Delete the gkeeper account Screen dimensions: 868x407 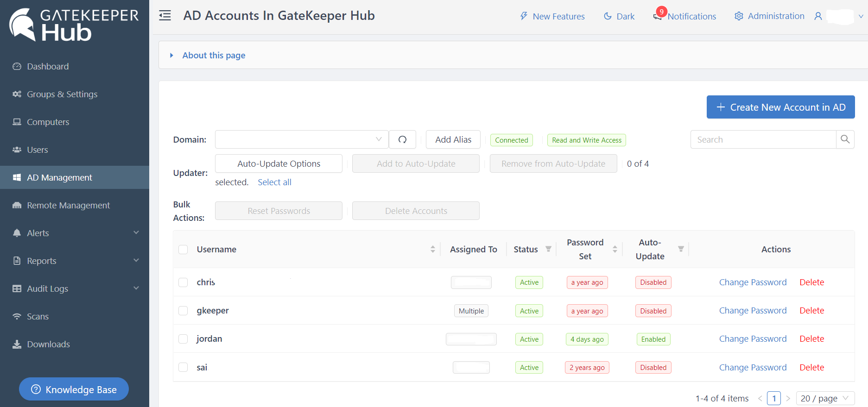point(811,310)
